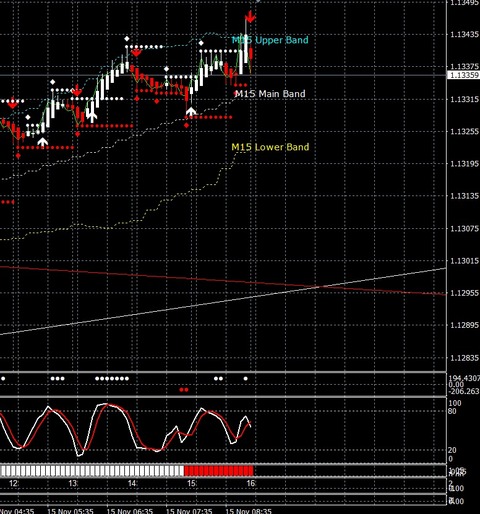Click price axis value 1.12835

(464, 358)
